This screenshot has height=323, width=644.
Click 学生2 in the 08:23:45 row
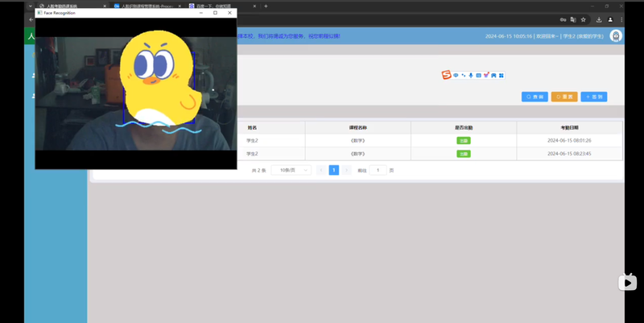tap(252, 154)
